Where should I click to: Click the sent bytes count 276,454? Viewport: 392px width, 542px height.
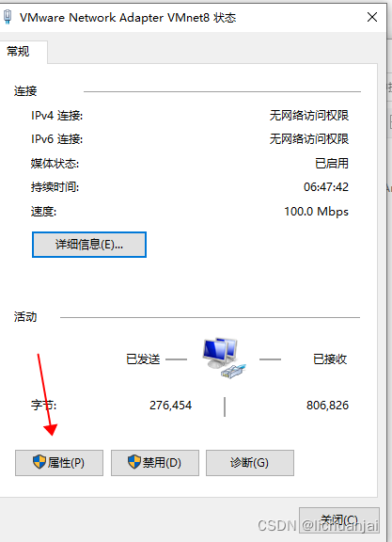click(170, 406)
